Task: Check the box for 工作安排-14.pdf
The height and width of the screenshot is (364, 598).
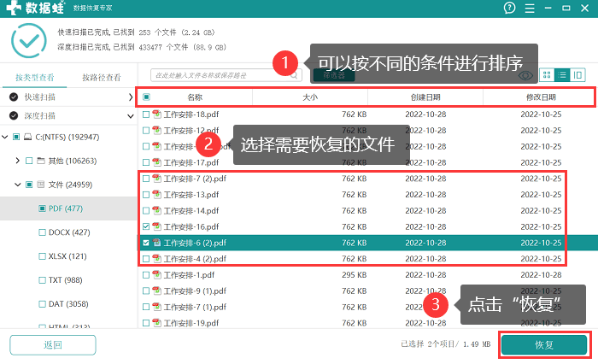Action: point(146,210)
